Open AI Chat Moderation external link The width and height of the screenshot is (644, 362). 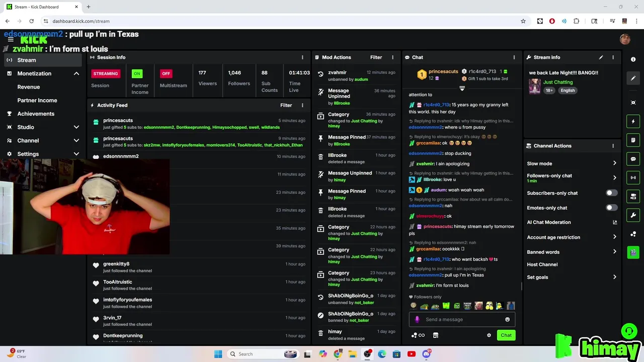click(x=614, y=222)
